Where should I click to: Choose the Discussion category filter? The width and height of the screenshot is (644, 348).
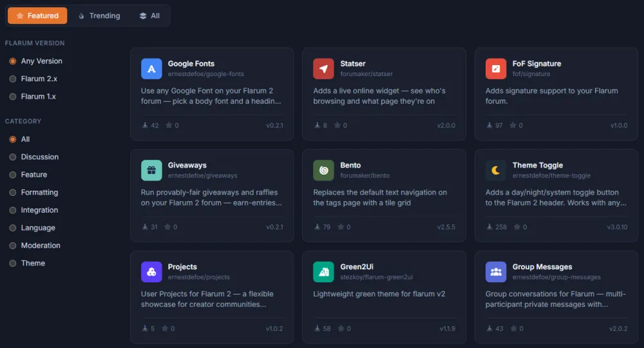coord(13,157)
